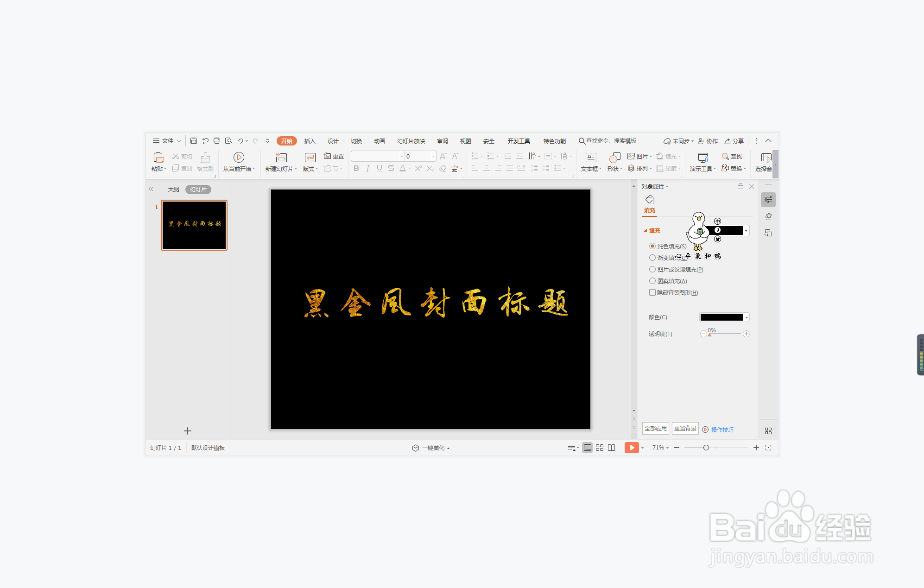Screen dimensions: 924x588
Task: Click the 操作技巧 tips link
Action: (x=722, y=430)
